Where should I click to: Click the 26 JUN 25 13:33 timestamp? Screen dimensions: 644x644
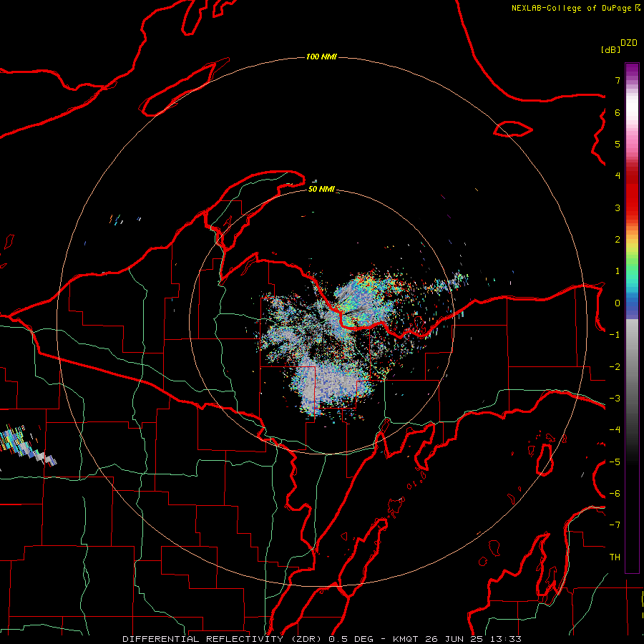pyautogui.click(x=472, y=639)
